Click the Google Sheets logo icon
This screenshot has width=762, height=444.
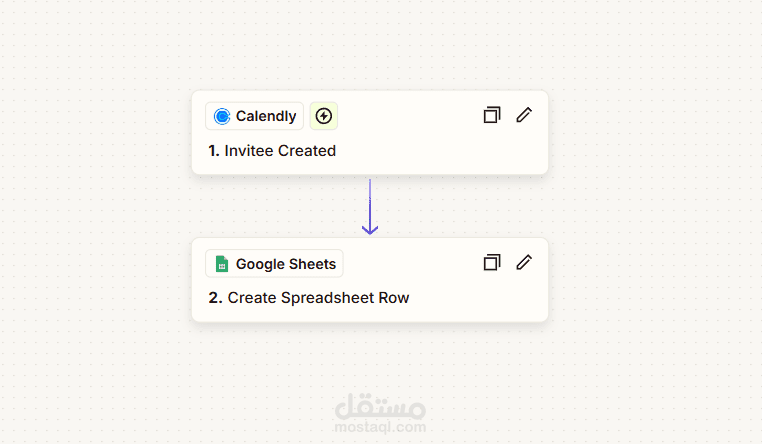pos(222,264)
